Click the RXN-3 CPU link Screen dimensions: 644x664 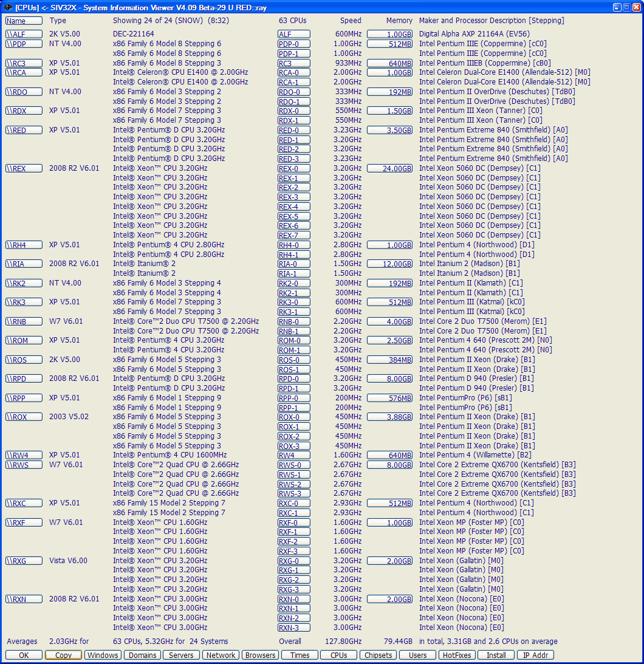point(294,628)
